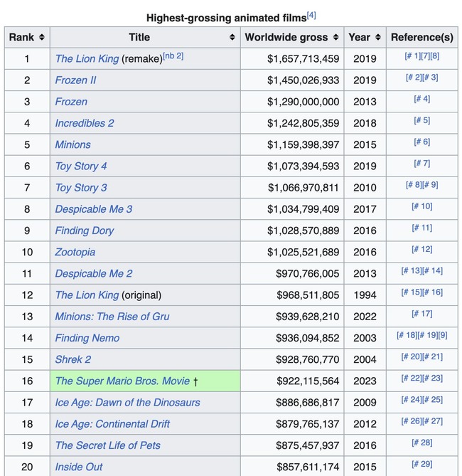462x476 pixels.
Task: Select rank number 13 cell
Action: [27, 317]
